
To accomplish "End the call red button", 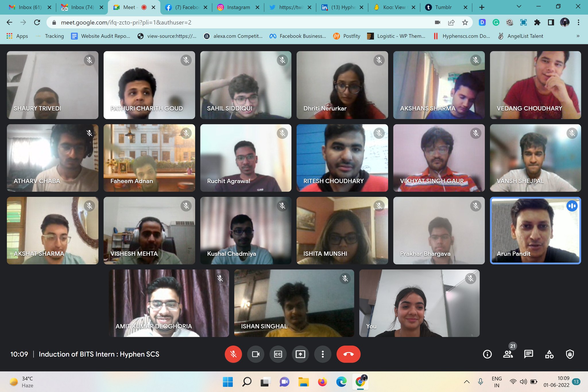I will click(x=349, y=354).
